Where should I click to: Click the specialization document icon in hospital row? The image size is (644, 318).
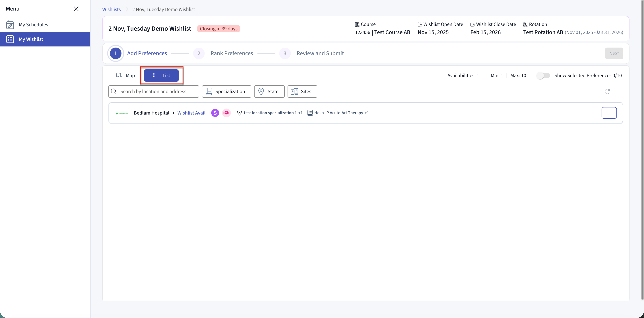click(310, 113)
